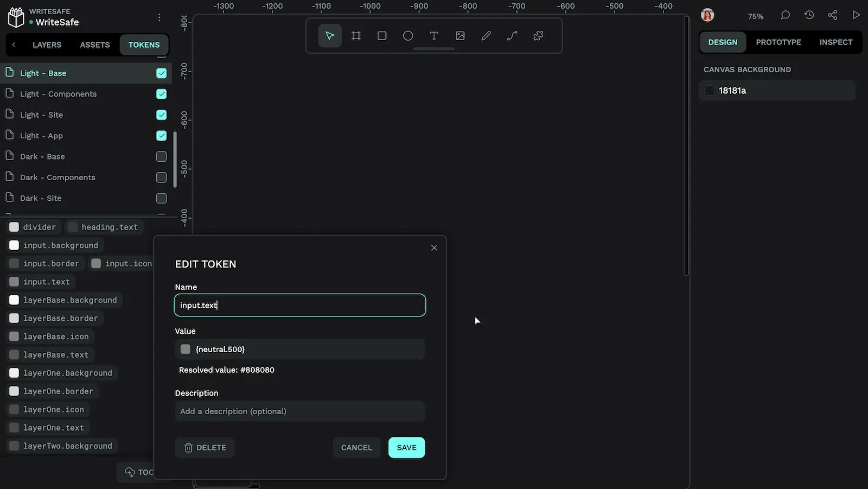Screen dimensions: 868x489
Task: Select the Move pointer tool
Action: pyautogui.click(x=330, y=36)
